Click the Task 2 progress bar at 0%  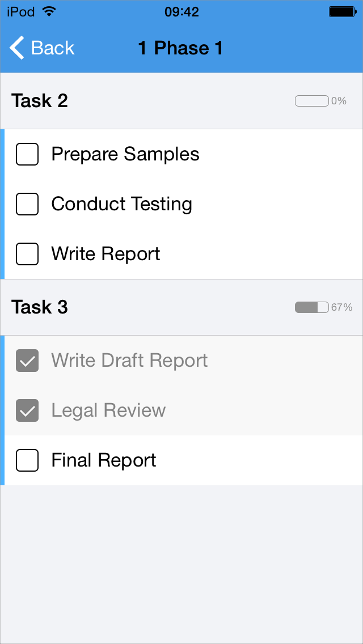point(312,101)
